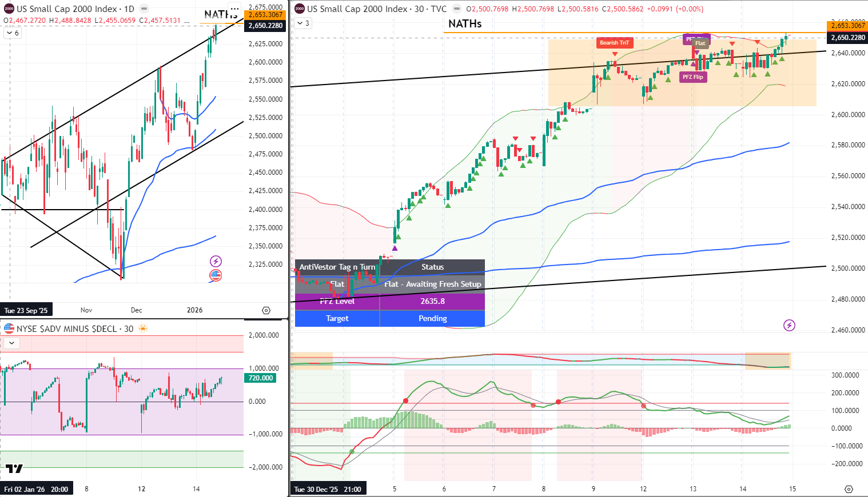Hide the 30-minute US Small Cap 2000 series

[x=456, y=9]
